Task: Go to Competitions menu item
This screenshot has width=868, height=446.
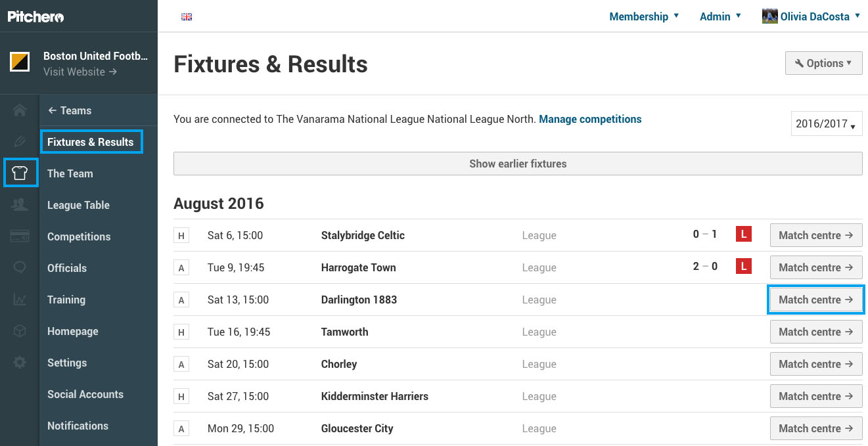Action: pyautogui.click(x=79, y=236)
